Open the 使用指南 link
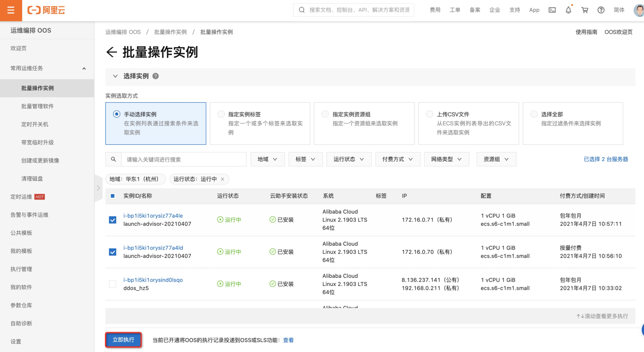Viewport: 644px width, 352px height. click(587, 32)
